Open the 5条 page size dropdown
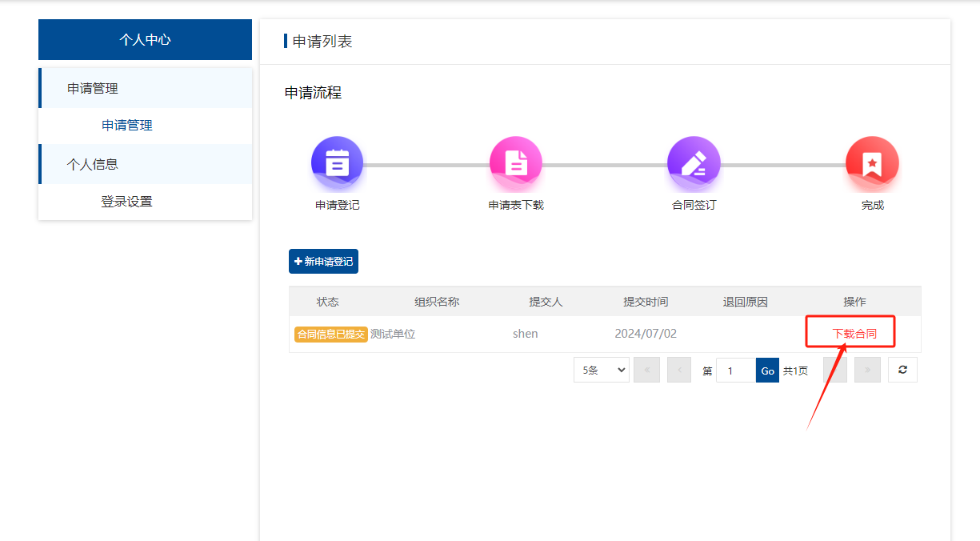 click(x=601, y=370)
